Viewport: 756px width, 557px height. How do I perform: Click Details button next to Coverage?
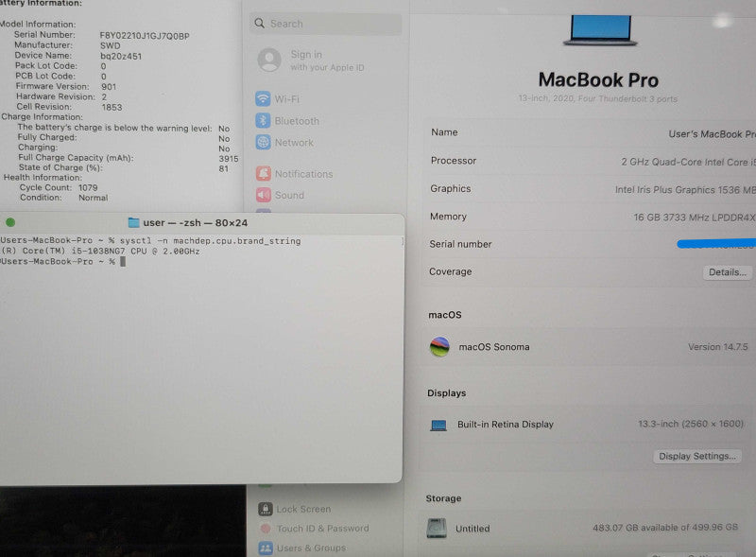[x=727, y=272]
